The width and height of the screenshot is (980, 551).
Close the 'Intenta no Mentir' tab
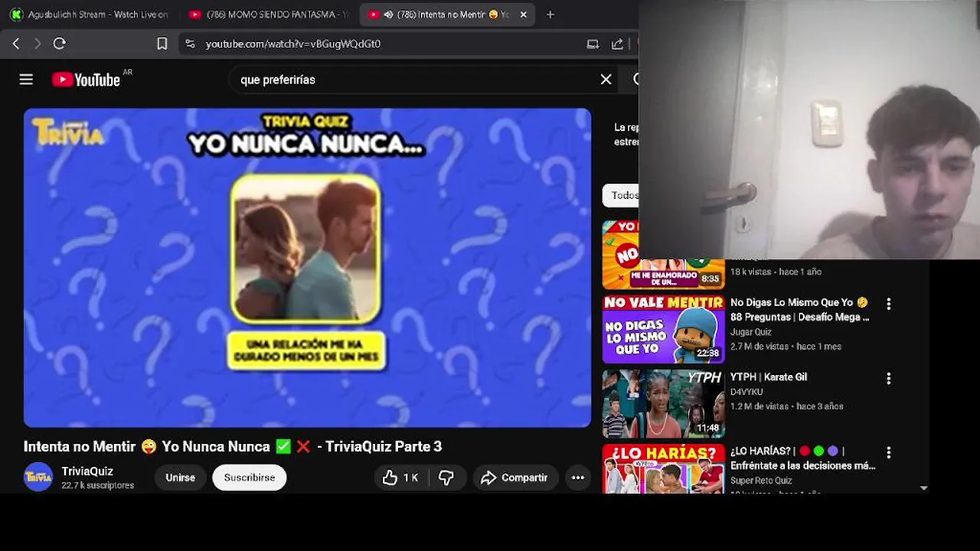point(524,15)
